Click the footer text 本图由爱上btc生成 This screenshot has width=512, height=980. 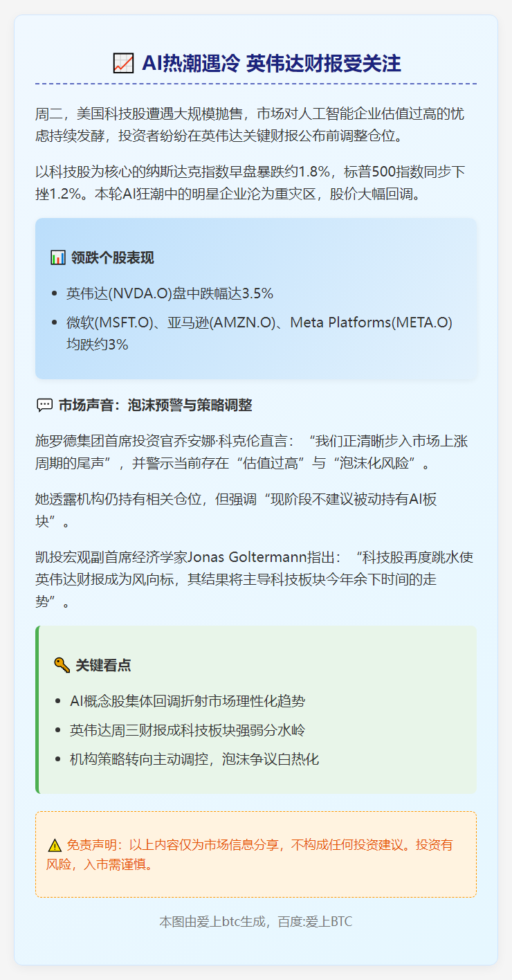click(255, 922)
